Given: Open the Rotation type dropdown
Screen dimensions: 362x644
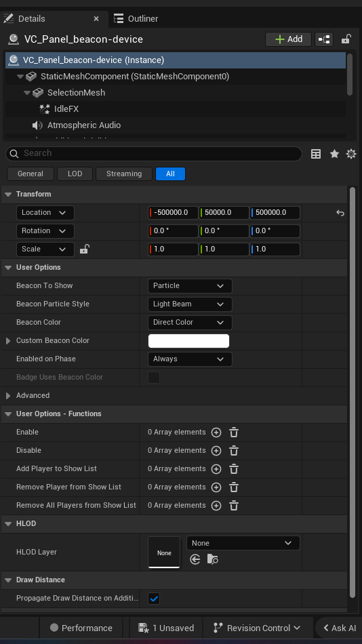Looking at the screenshot, I should coord(45,230).
